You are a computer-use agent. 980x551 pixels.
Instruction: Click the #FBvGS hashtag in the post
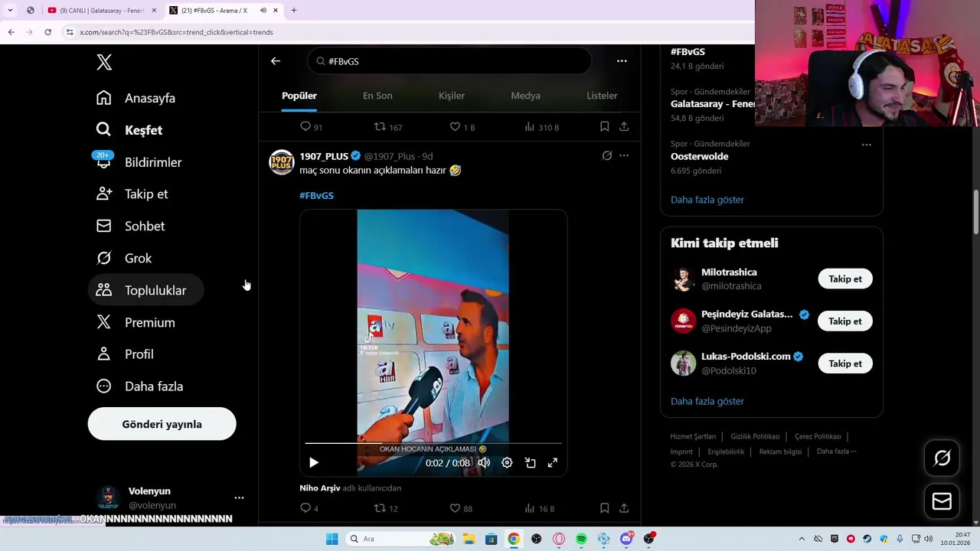click(x=316, y=196)
